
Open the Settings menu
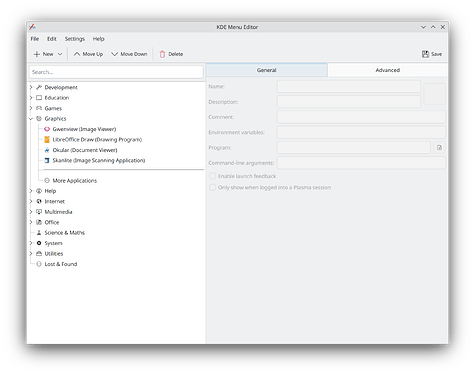(75, 39)
